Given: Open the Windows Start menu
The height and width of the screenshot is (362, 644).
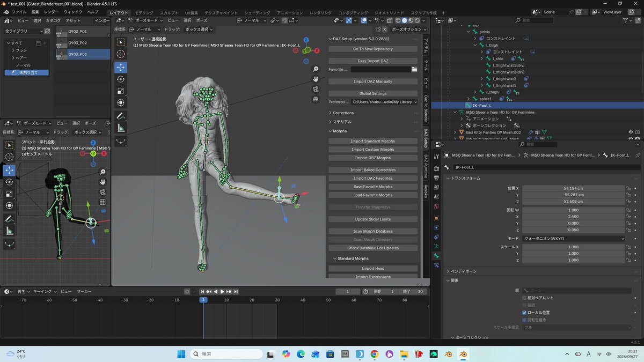Looking at the screenshot, I should (x=181, y=354).
